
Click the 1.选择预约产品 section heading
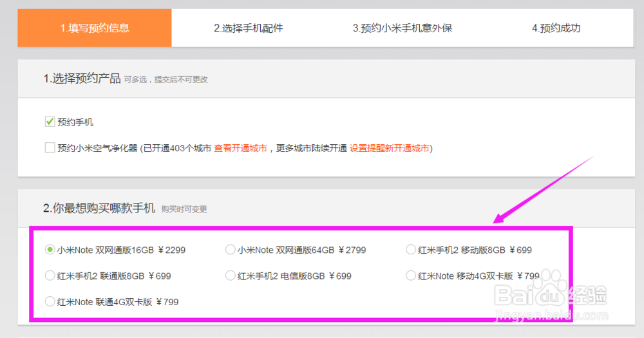[x=82, y=79]
